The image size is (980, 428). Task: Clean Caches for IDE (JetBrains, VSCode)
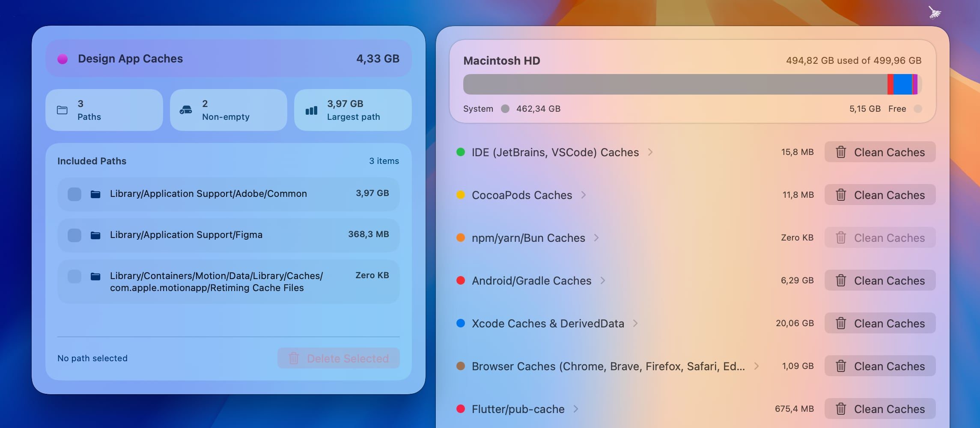pyautogui.click(x=880, y=152)
